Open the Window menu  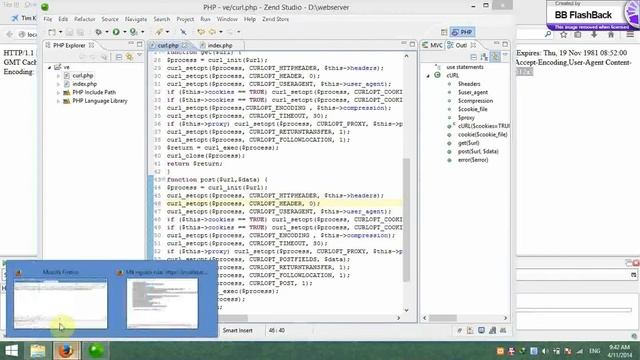[227, 19]
